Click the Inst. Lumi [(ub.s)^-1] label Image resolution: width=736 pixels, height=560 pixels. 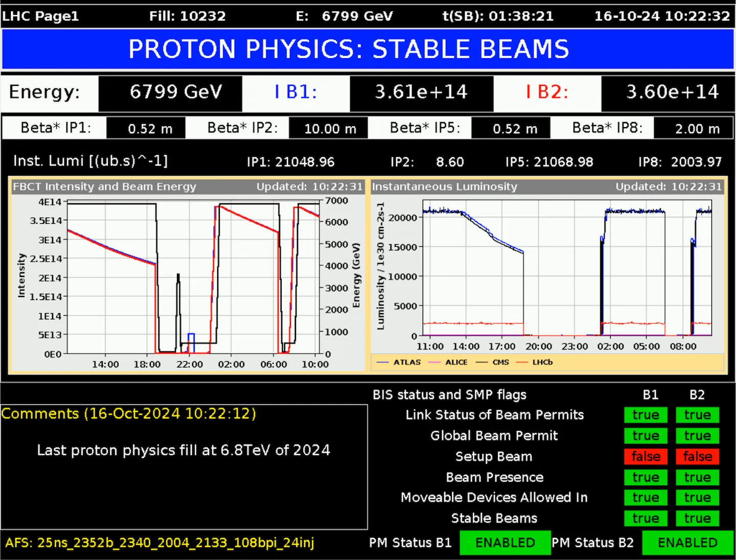(x=90, y=161)
